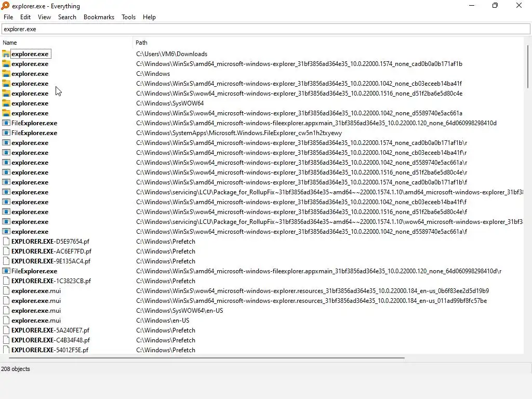Click path C:\Windows\SystemApps\Microsoft.Windows.FileExplorer_cw5n1h2txyewy

pos(239,132)
